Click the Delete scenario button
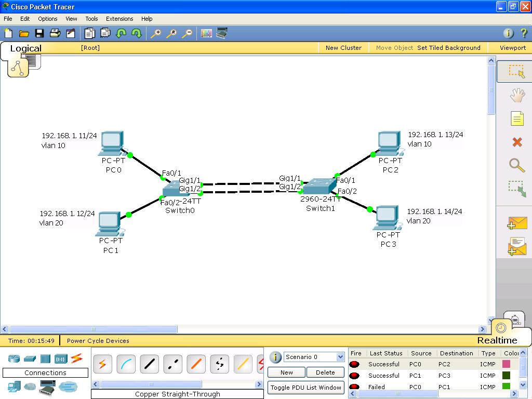532x399 pixels. point(325,372)
